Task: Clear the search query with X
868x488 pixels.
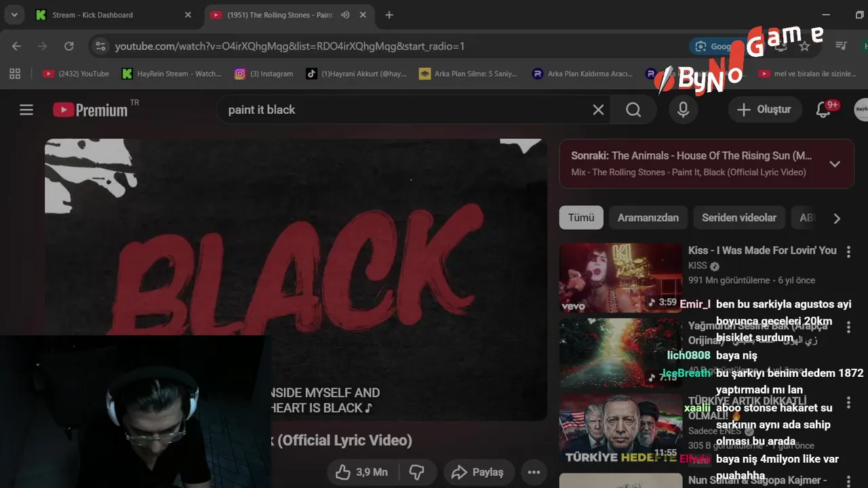Action: (598, 110)
